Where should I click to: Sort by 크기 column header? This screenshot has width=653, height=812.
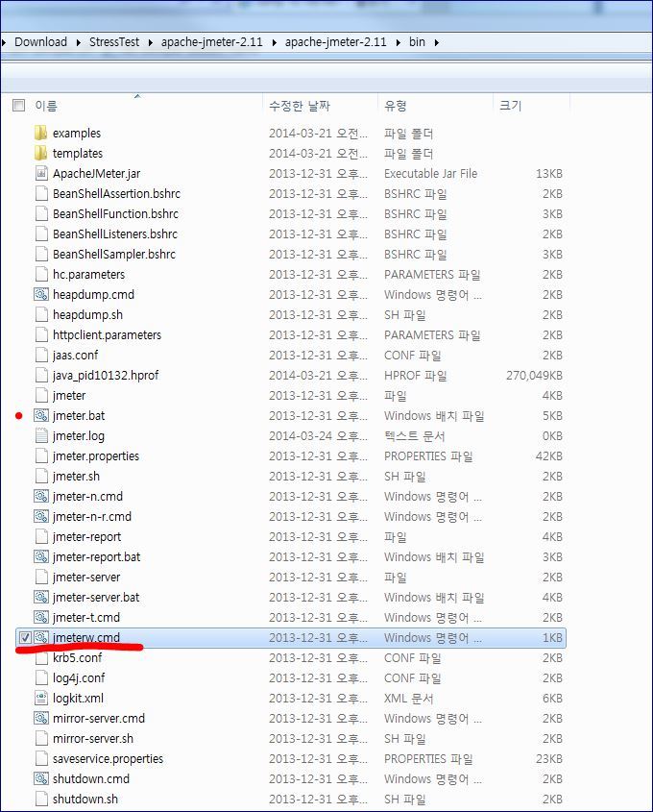511,106
